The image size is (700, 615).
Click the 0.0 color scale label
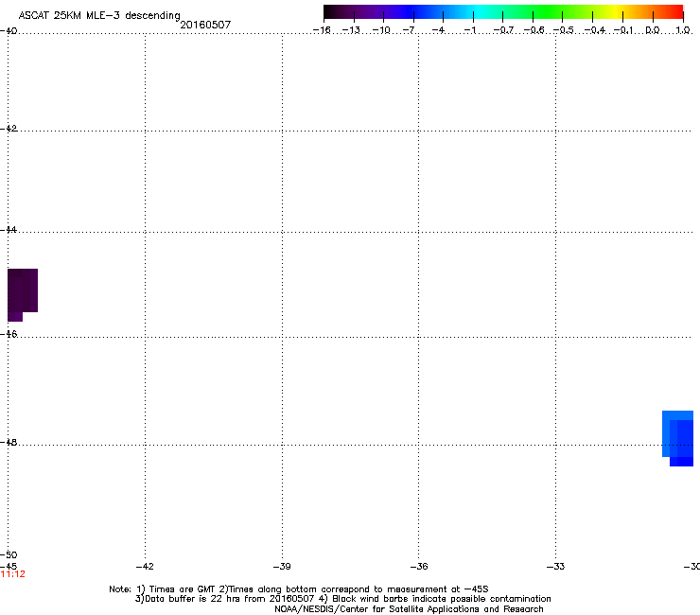click(653, 30)
